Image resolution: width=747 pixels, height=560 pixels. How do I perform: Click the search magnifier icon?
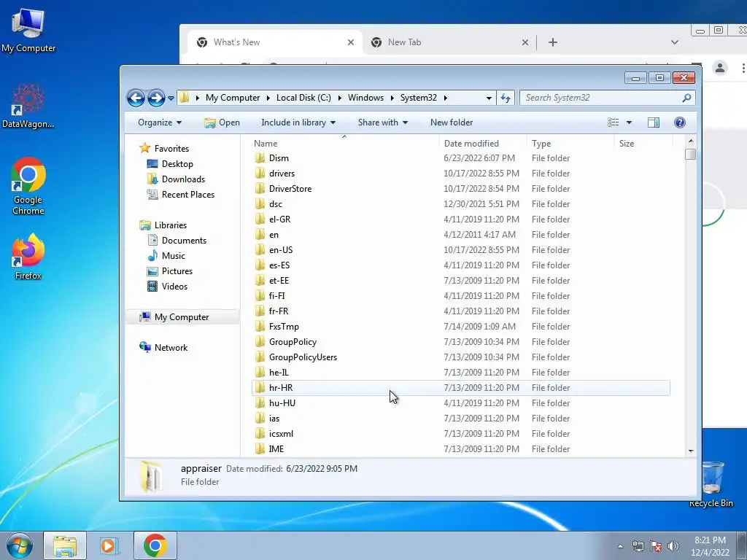[x=686, y=98]
